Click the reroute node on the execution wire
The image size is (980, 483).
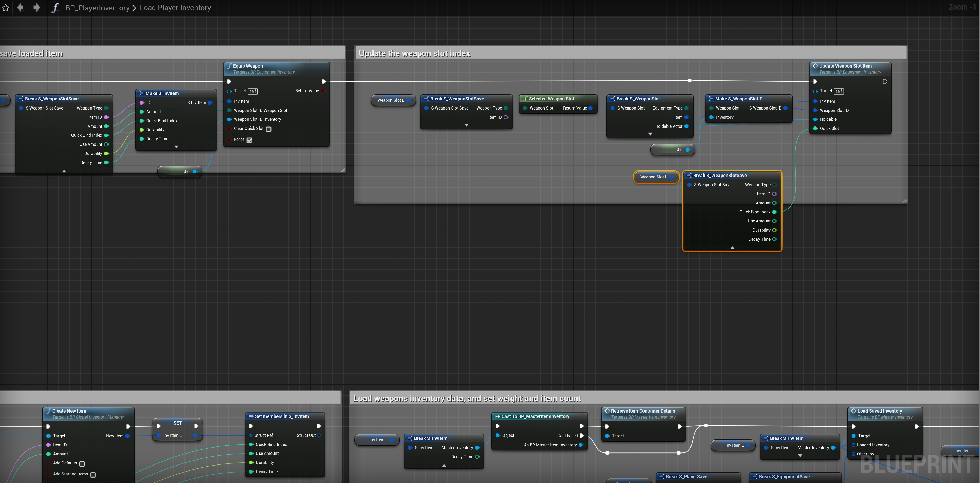[x=689, y=81]
